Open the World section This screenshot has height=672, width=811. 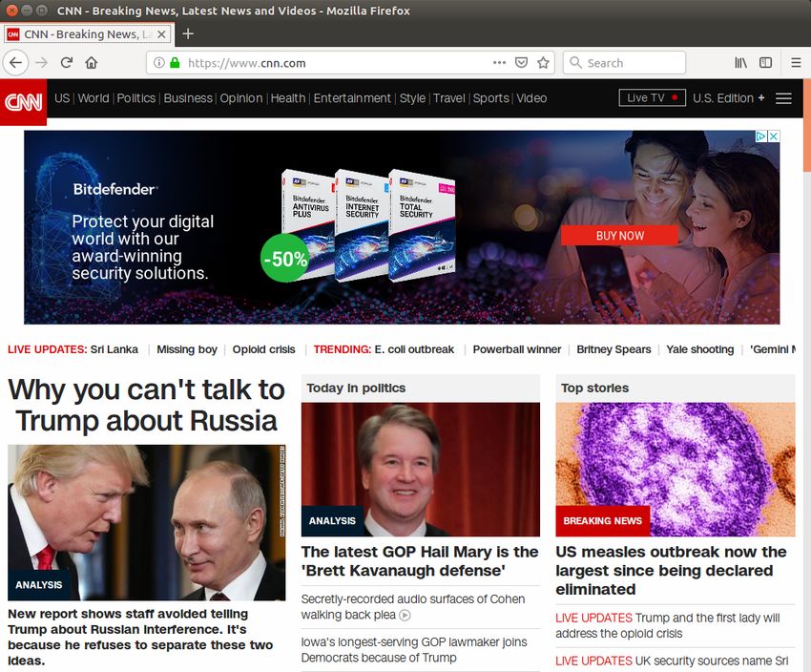tap(94, 98)
